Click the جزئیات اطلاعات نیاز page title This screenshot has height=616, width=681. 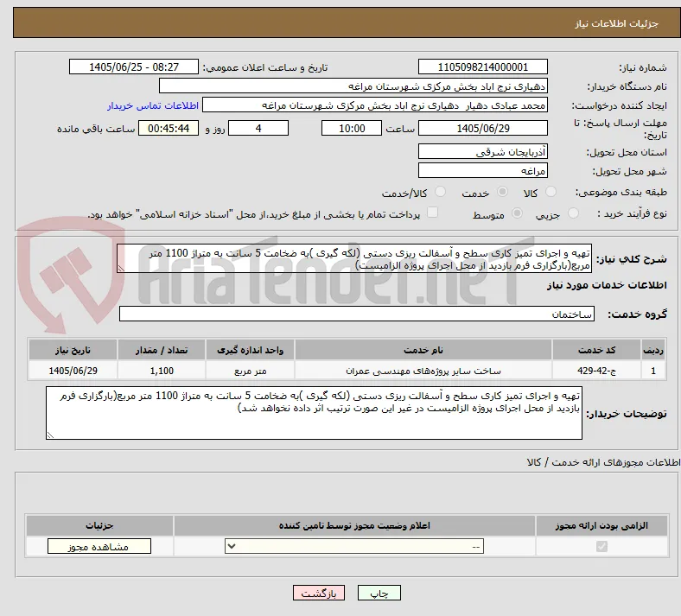coord(617,23)
